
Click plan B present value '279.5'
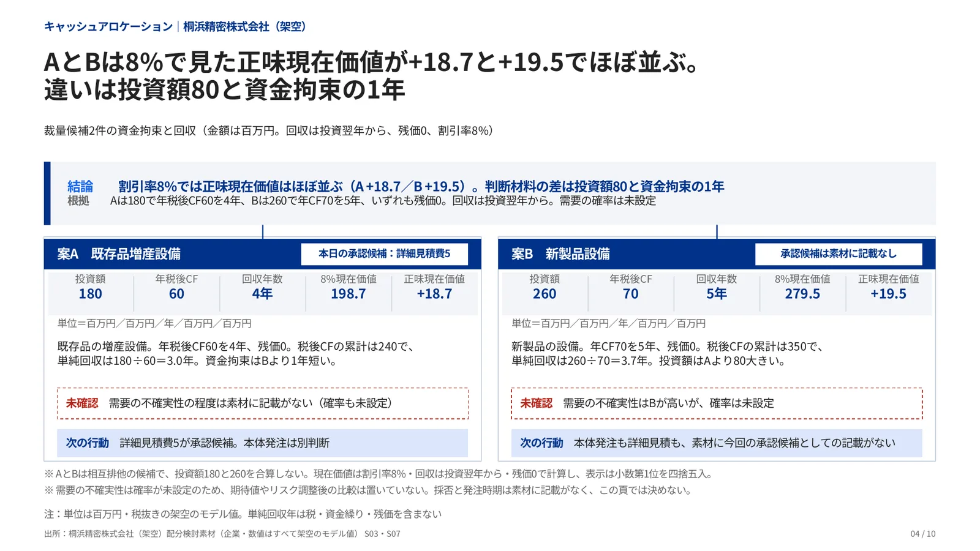(802, 294)
